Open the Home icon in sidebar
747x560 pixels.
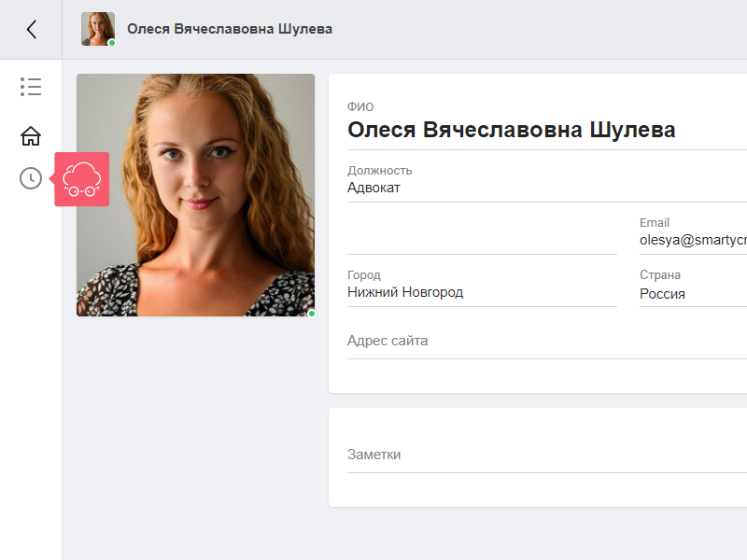point(31,135)
